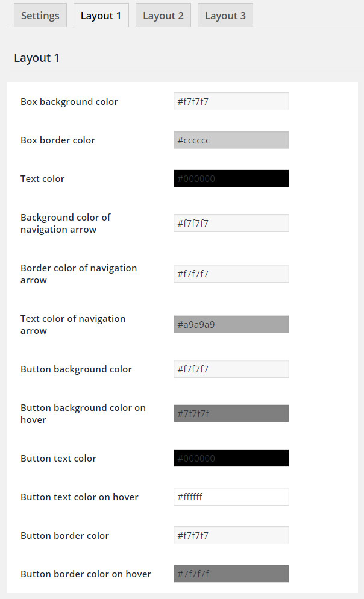
Task: Change Border color of navigation arrow
Action: click(231, 274)
